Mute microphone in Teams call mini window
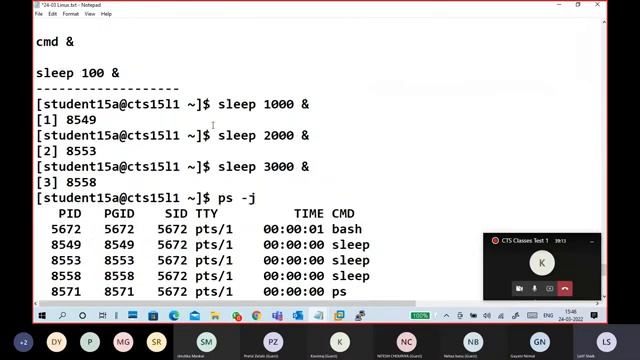 (x=534, y=289)
